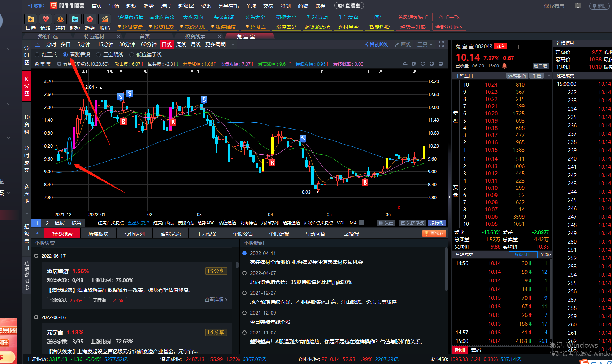Open the 五星买卖点 indicator dropdown
This screenshot has height=364, width=612.
coord(59,64)
